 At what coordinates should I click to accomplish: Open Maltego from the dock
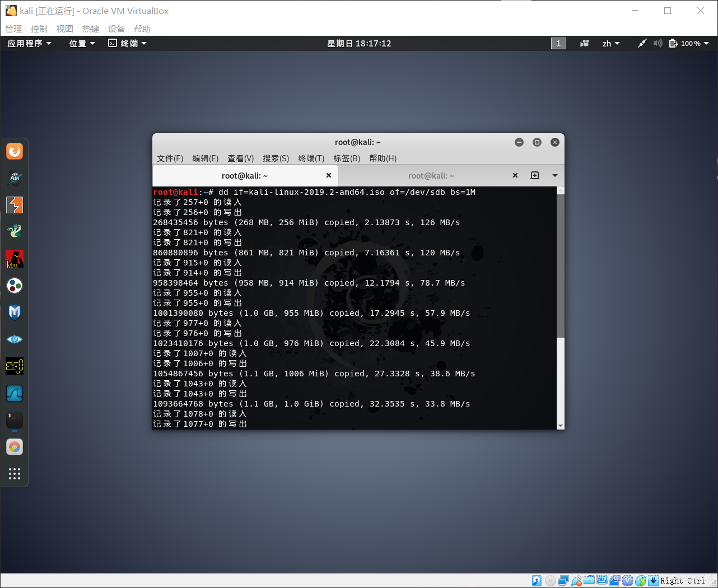(x=15, y=286)
